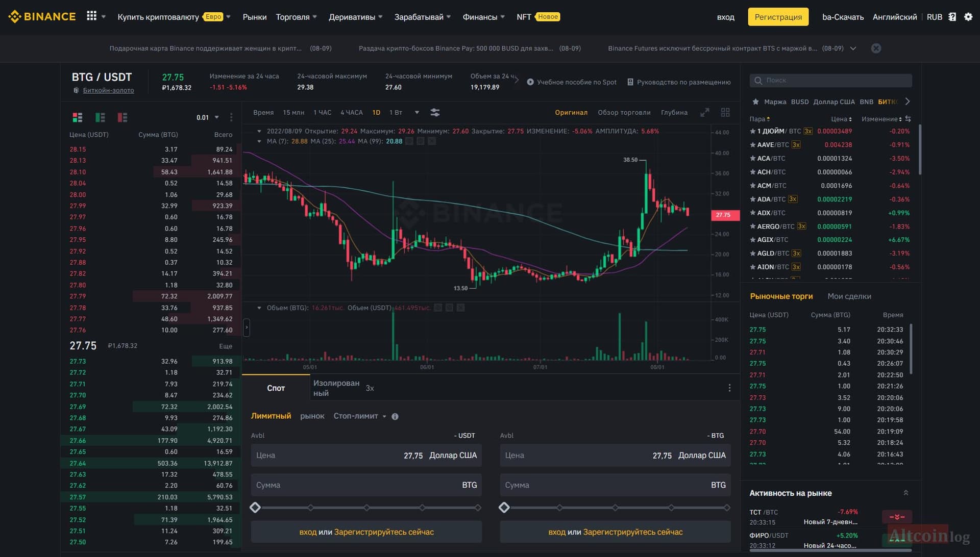This screenshot has height=557, width=980.
Task: Select рынок order type tab
Action: tap(312, 416)
